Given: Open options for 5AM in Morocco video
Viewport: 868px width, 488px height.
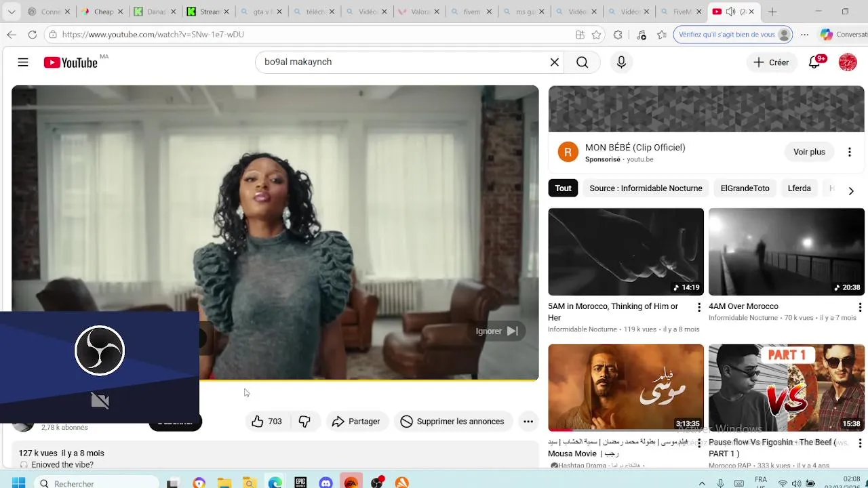Looking at the screenshot, I should click(x=699, y=308).
